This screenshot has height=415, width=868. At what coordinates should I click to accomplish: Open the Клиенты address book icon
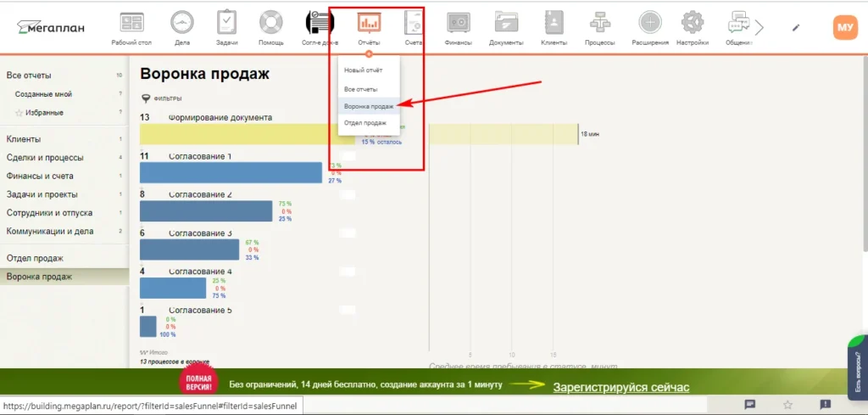(x=554, y=23)
